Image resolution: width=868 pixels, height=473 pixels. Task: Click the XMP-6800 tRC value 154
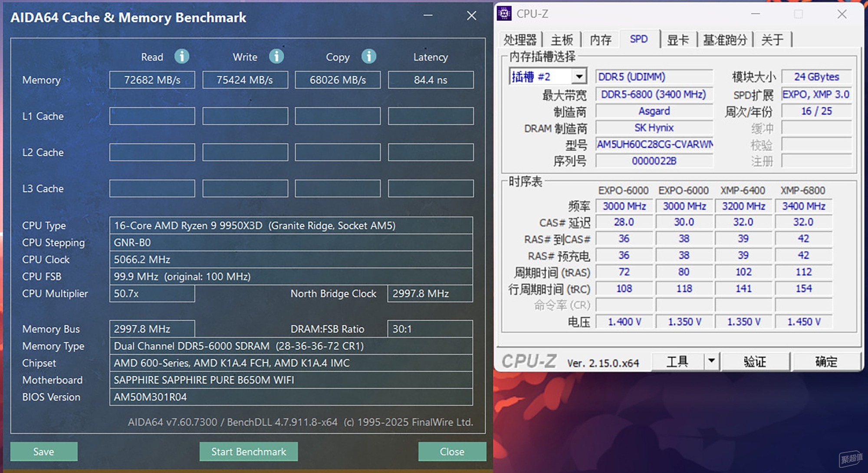(x=804, y=289)
